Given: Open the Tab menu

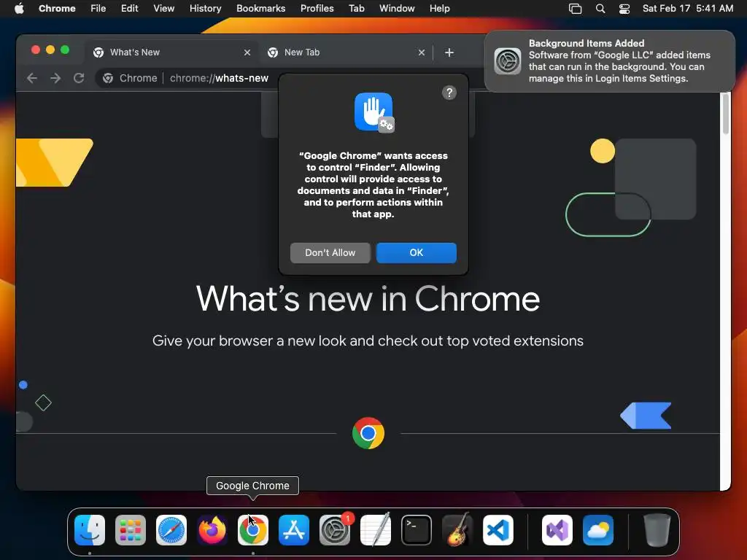Looking at the screenshot, I should [356, 9].
